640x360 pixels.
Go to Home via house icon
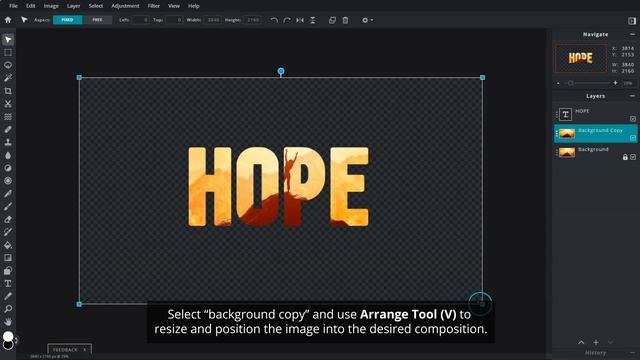tap(8, 20)
